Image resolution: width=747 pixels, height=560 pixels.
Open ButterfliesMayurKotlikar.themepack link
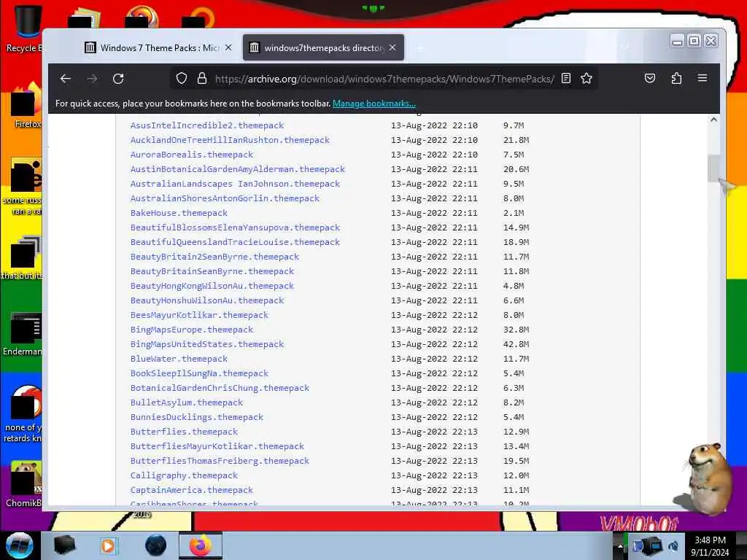click(217, 446)
